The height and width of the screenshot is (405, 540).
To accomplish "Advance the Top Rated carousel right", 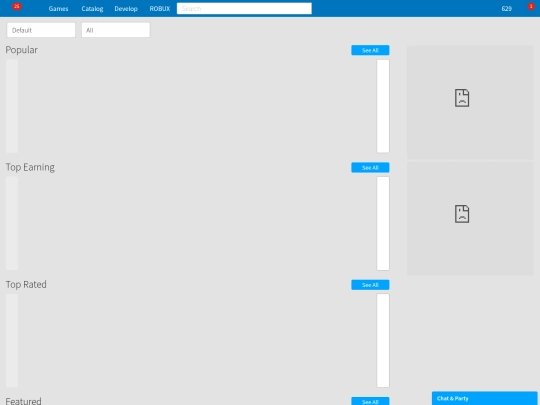I will coord(383,341).
